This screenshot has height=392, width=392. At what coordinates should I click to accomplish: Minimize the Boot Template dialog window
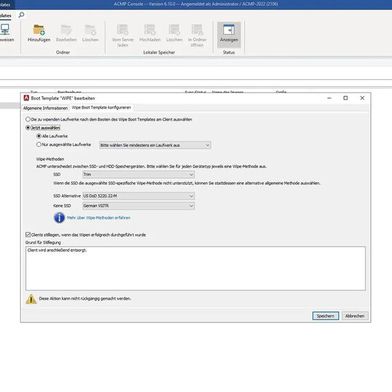[x=329, y=98]
